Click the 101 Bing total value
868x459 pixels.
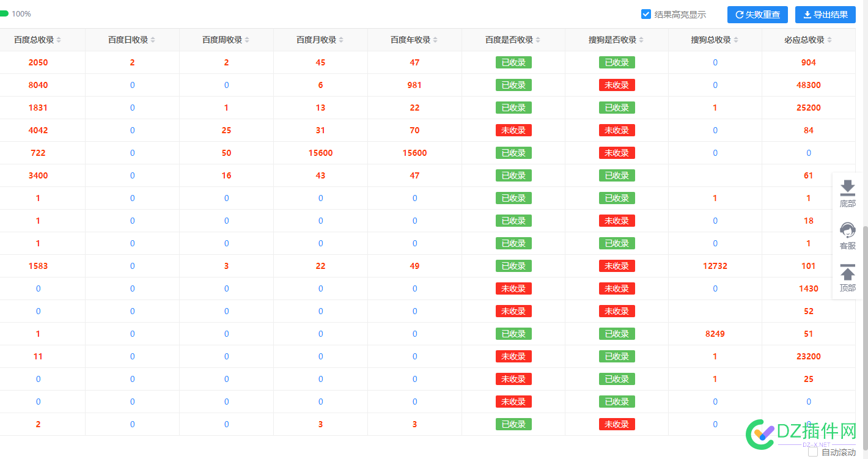(x=809, y=266)
